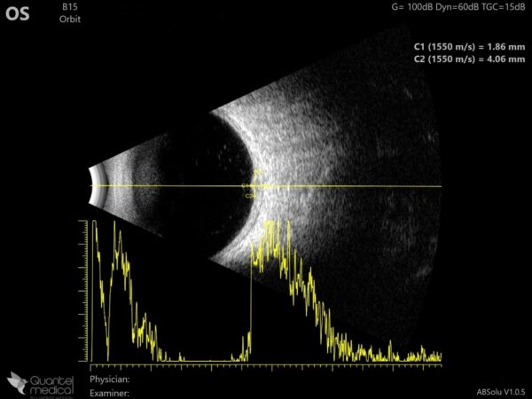Click the Quantel Medical hummingbird logo

[x=19, y=381]
